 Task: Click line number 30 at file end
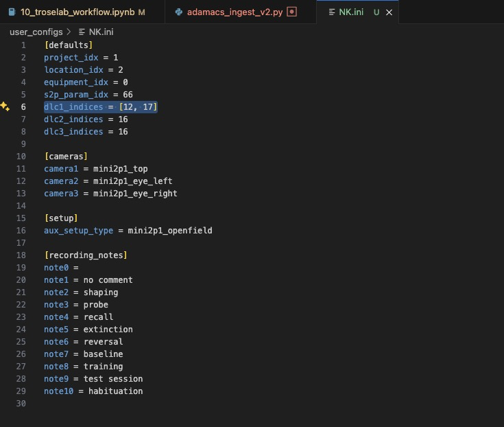(21, 404)
